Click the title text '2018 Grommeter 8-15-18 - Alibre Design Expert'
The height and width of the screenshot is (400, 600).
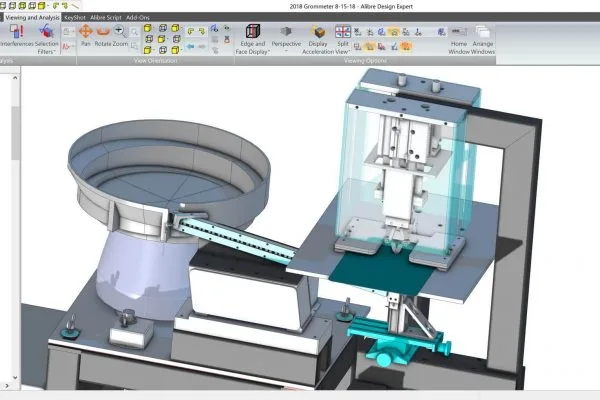351,6
